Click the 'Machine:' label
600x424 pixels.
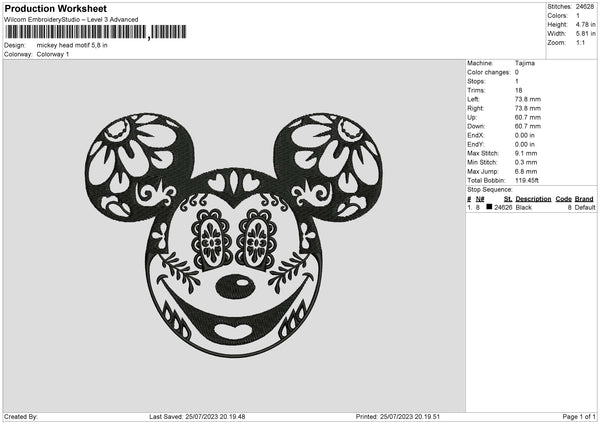[480, 63]
